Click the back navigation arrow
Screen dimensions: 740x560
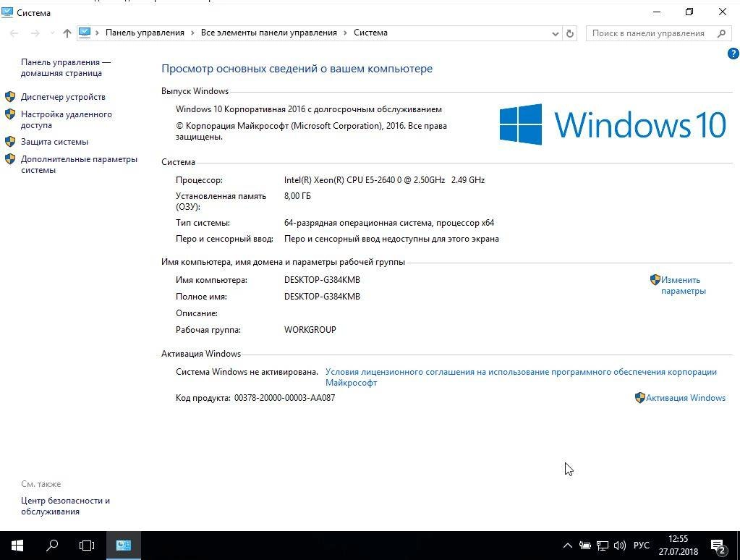click(x=14, y=33)
